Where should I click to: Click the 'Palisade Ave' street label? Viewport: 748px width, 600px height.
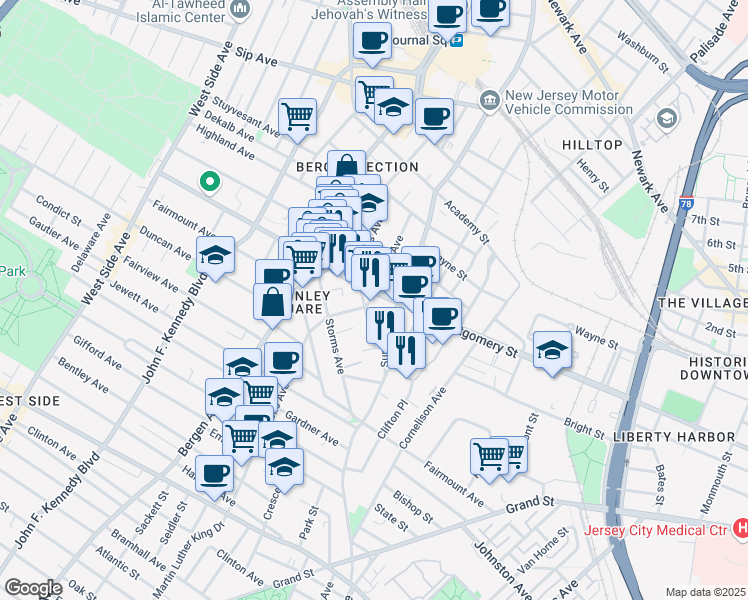click(x=714, y=32)
